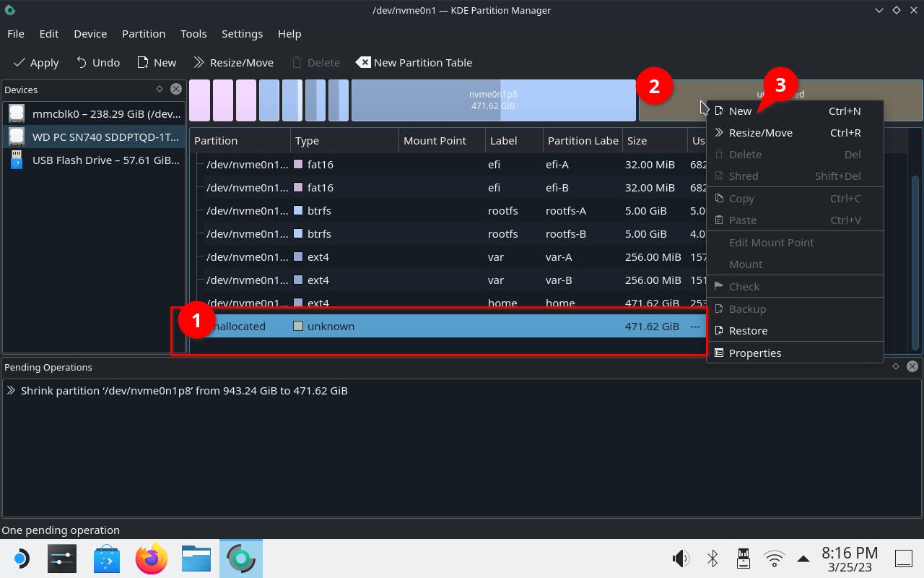Click the Show Desktop button
The height and width of the screenshot is (578, 924).
(904, 558)
